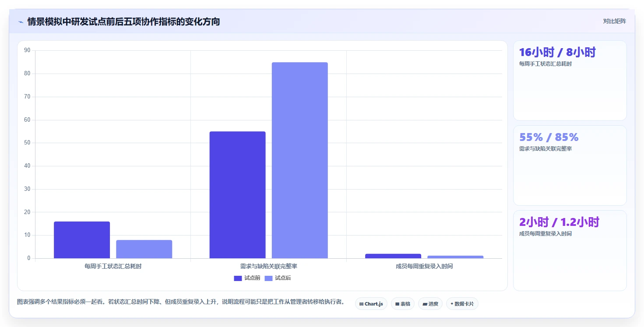Click the card caption 需求与缺陷关联完整率
Viewport: 644px width, 327px height.
click(545, 149)
